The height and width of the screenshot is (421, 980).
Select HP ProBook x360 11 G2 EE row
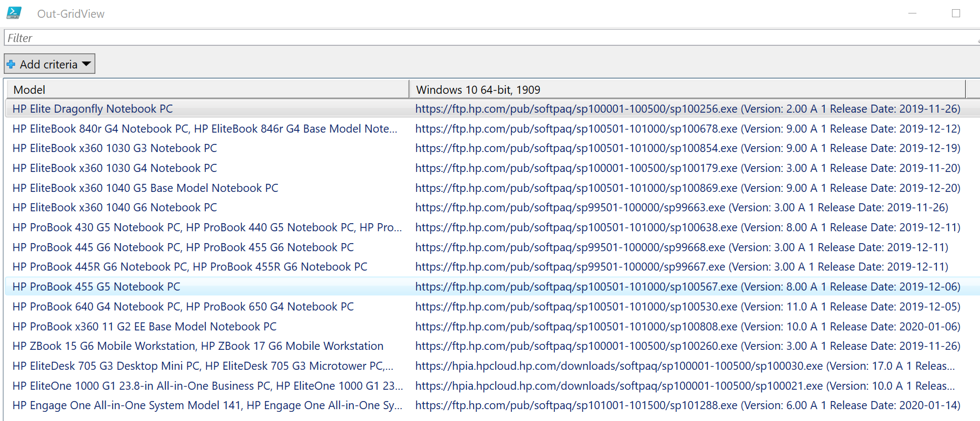click(x=144, y=327)
